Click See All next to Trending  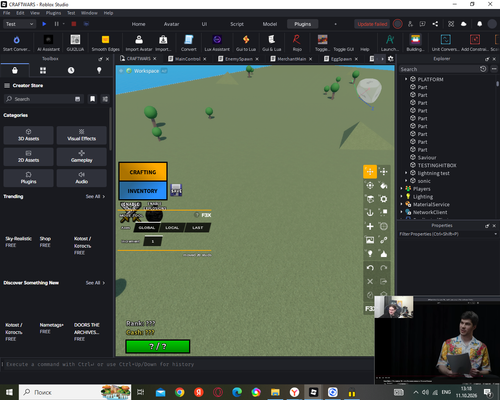click(x=95, y=196)
